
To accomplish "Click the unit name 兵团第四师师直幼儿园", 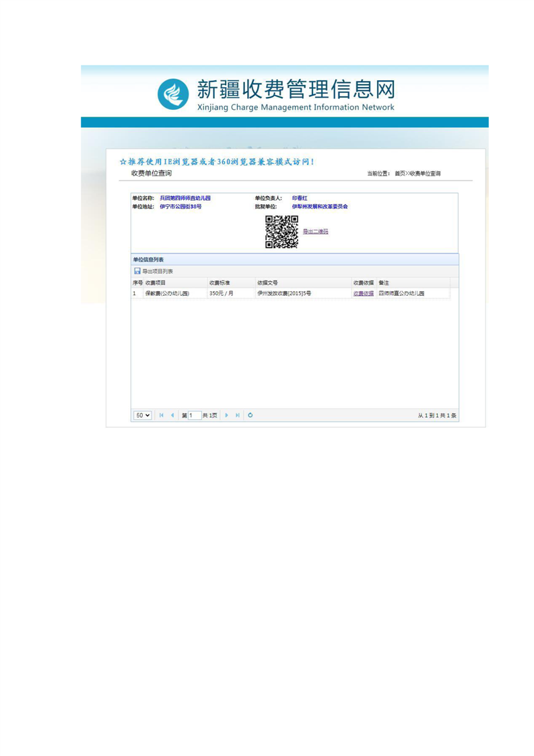I will pos(185,198).
